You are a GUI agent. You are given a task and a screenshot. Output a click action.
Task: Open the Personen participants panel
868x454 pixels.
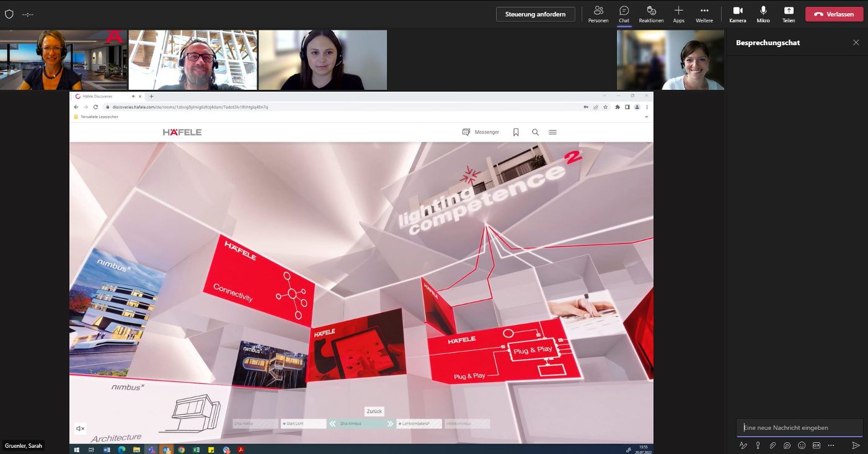coord(598,14)
